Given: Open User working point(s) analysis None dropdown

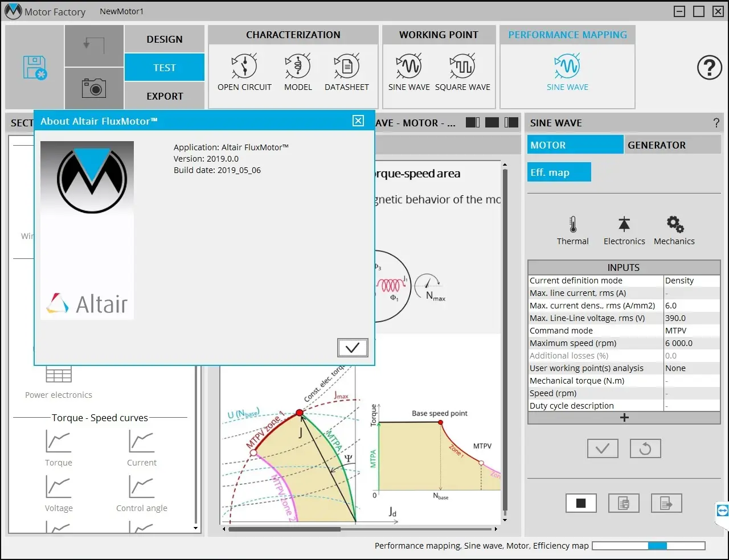Looking at the screenshot, I should (692, 368).
